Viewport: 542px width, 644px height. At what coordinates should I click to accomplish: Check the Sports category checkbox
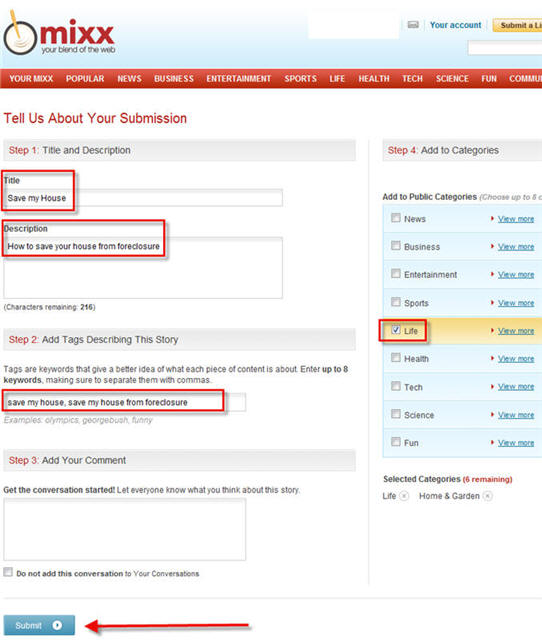396,302
